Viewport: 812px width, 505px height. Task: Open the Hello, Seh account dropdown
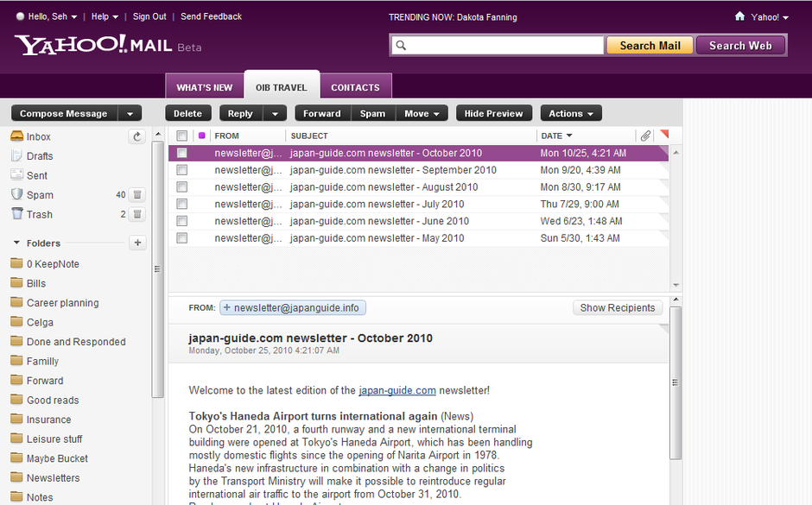click(53, 16)
